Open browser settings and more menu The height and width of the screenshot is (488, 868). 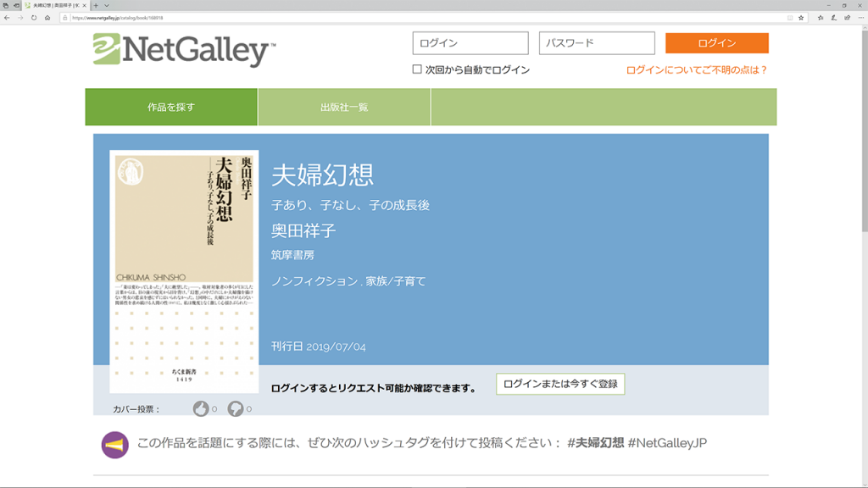pyautogui.click(x=859, y=17)
